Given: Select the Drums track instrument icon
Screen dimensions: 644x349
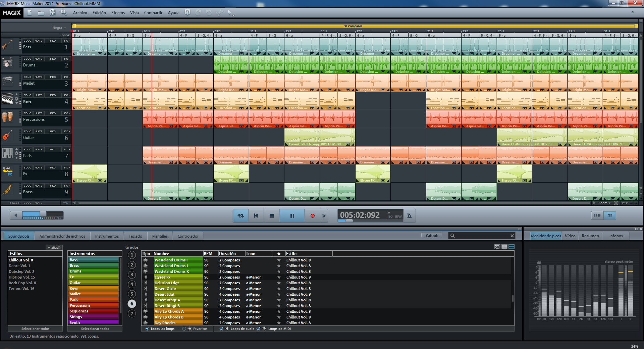Looking at the screenshot, I should 7,63.
